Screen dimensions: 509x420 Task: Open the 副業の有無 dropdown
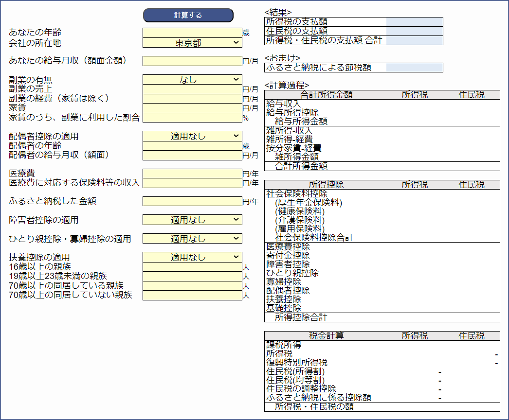click(192, 79)
